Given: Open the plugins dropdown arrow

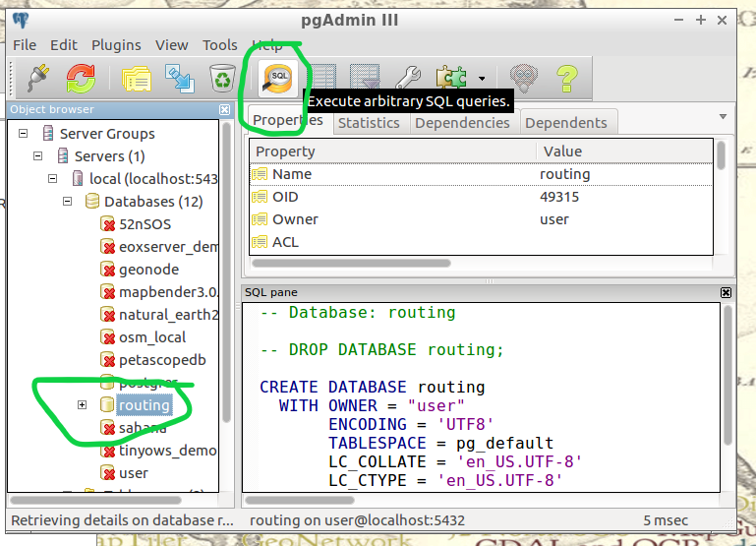Looking at the screenshot, I should coord(482,79).
